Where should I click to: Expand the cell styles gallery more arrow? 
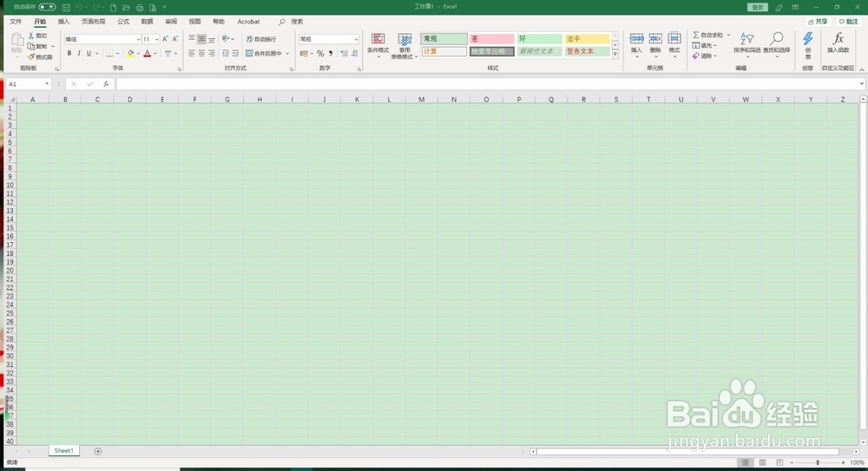(x=615, y=55)
